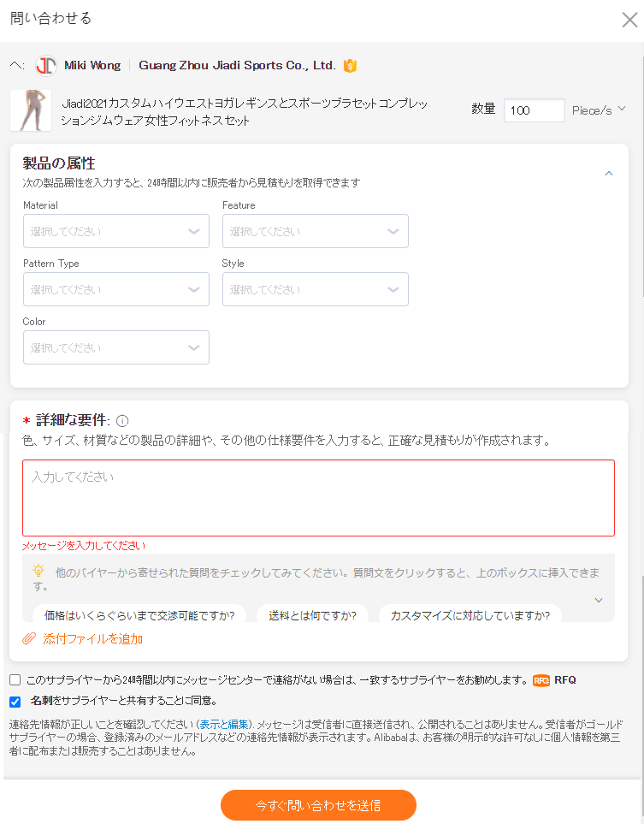Expand the suggested questions chevron

click(x=599, y=600)
